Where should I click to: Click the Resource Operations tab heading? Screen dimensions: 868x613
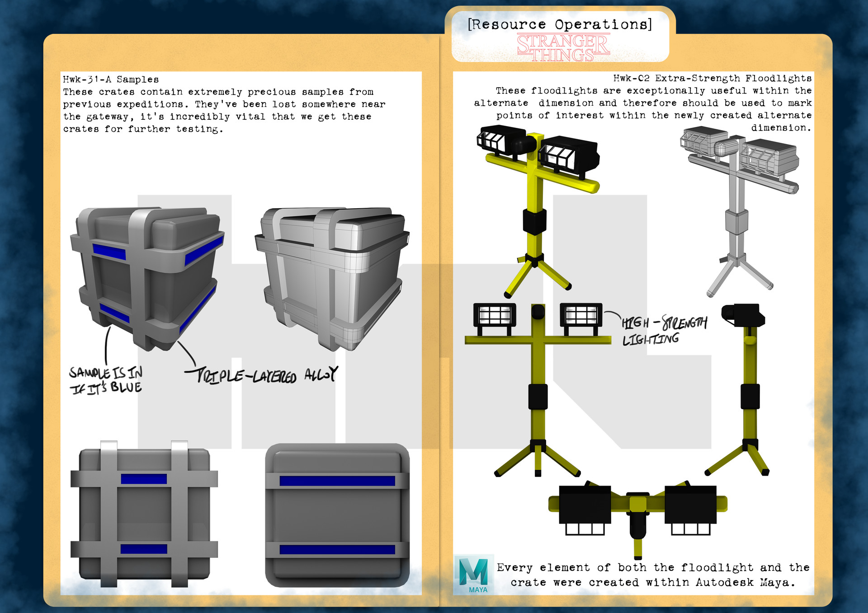click(560, 24)
